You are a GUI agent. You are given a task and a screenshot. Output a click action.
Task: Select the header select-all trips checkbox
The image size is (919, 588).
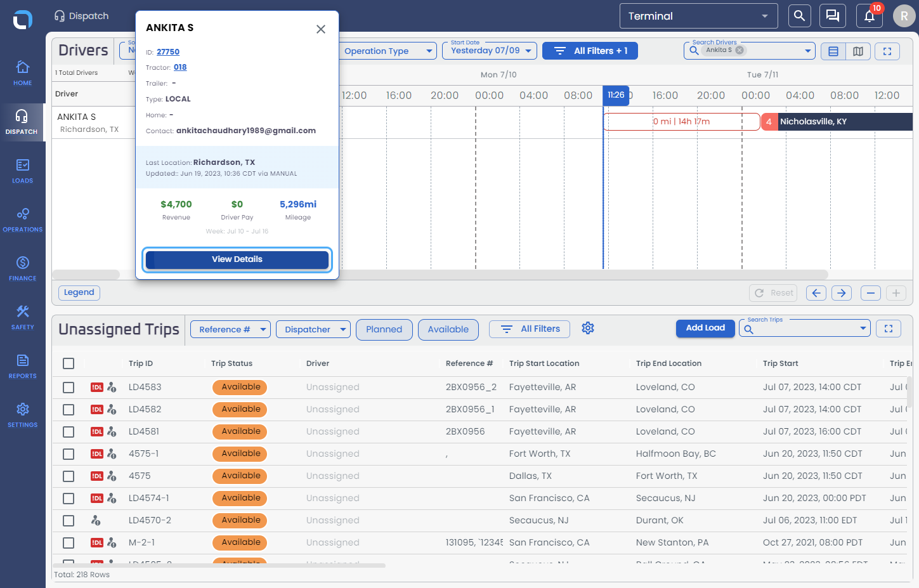[x=68, y=363]
